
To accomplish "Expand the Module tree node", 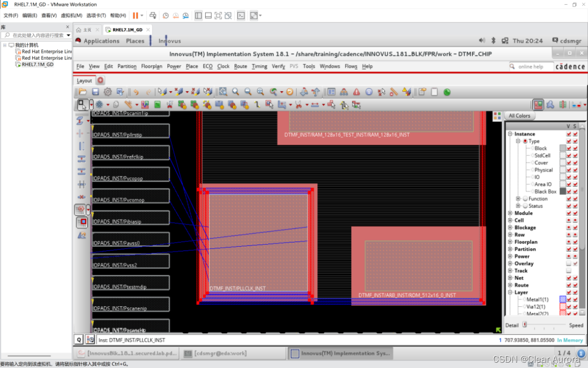I will click(x=510, y=213).
